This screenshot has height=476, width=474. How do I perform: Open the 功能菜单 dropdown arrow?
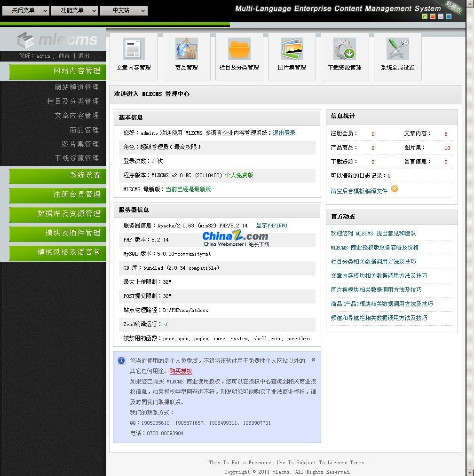pyautogui.click(x=94, y=11)
